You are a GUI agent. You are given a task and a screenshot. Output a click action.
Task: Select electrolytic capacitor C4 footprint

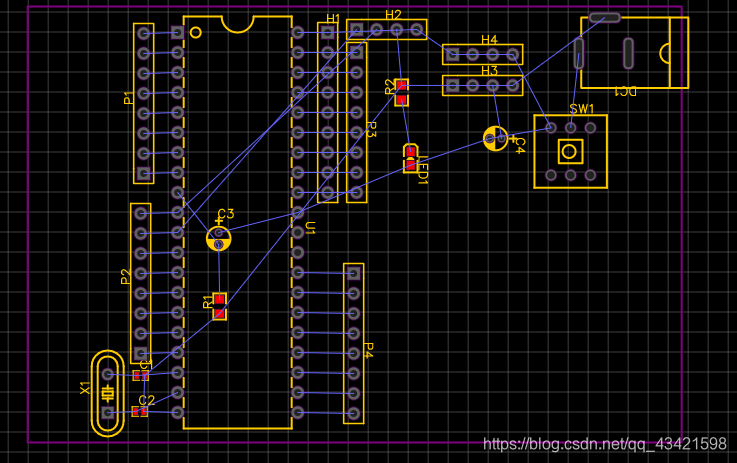coord(495,139)
